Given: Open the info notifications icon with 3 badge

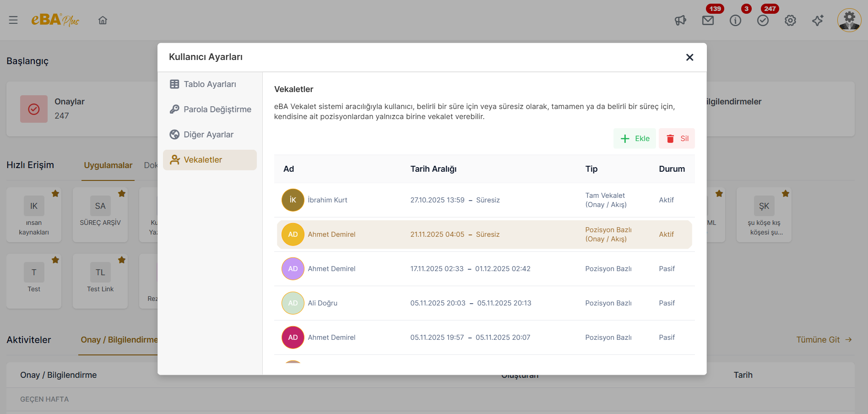Looking at the screenshot, I should point(735,20).
